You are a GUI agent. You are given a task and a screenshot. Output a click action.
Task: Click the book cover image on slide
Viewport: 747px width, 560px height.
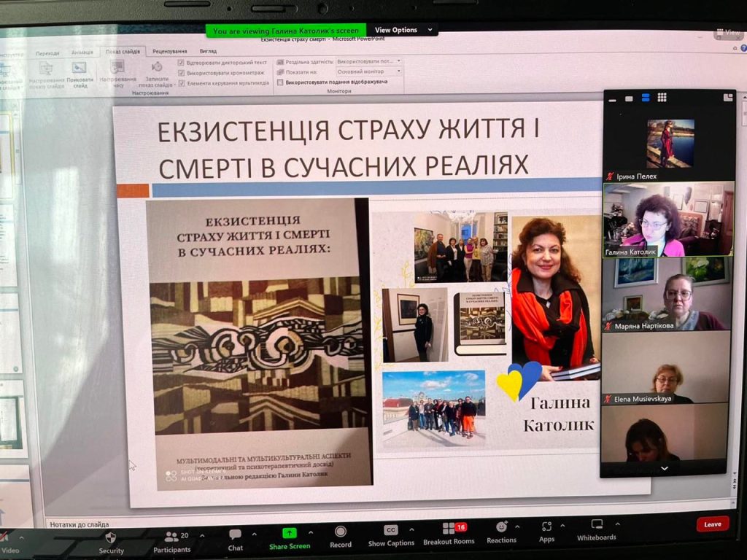260,344
